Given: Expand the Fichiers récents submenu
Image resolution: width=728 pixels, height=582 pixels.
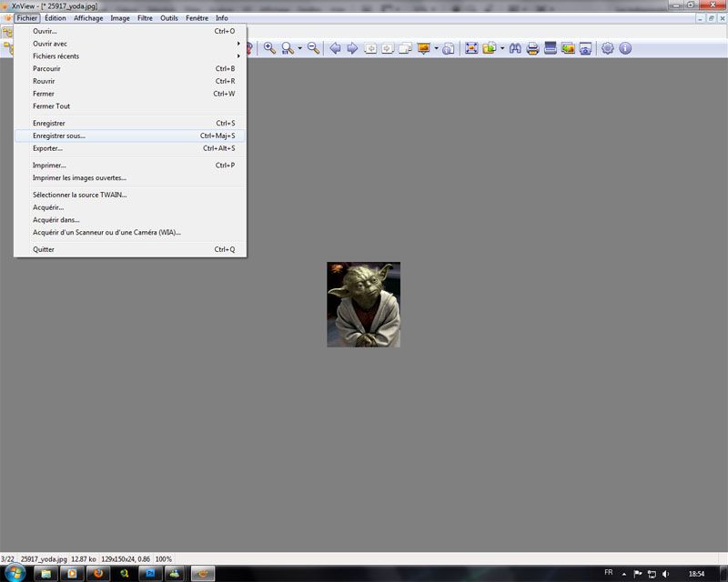Looking at the screenshot, I should pyautogui.click(x=130, y=56).
